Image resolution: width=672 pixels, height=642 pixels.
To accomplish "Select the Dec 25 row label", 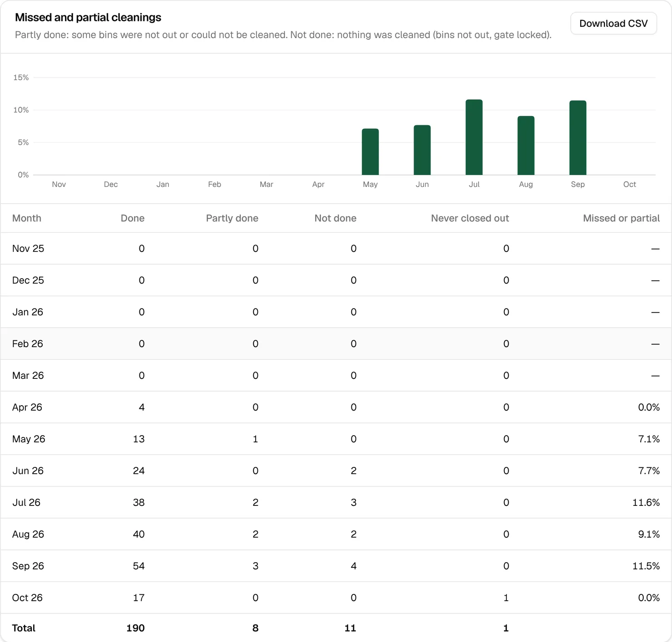I will (x=28, y=280).
